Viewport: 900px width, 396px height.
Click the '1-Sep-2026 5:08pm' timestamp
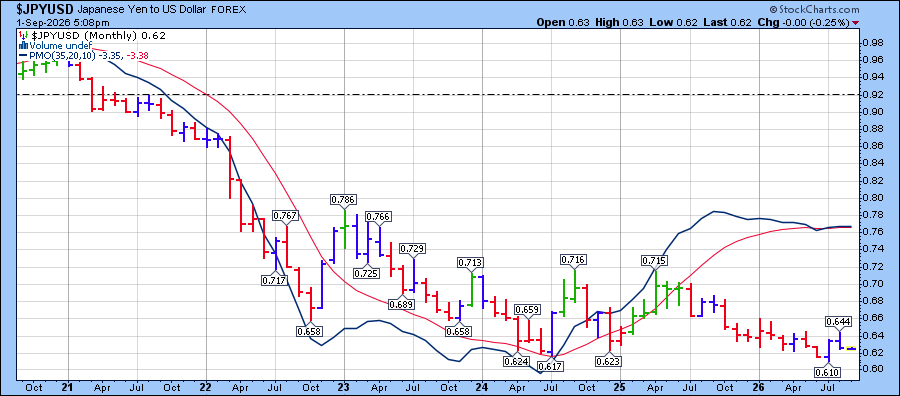pos(63,23)
